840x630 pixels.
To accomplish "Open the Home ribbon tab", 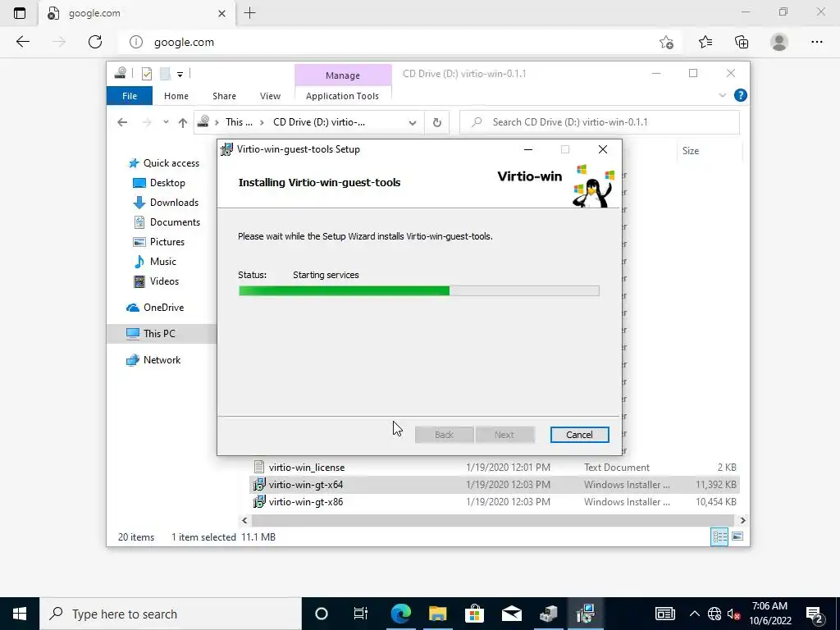I will click(x=176, y=96).
